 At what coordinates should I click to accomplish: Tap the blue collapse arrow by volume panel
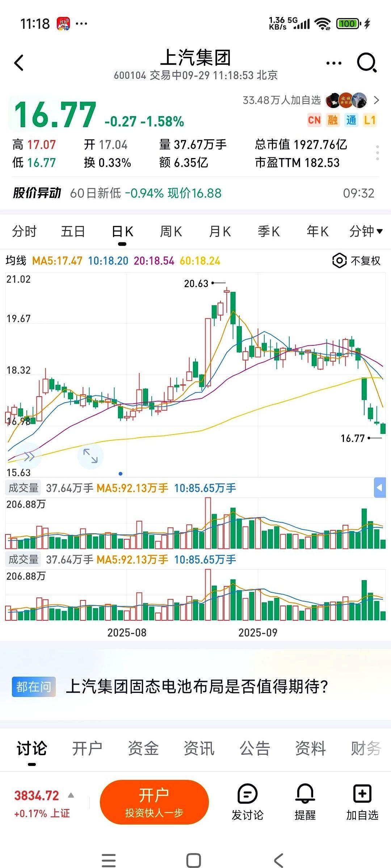pyautogui.click(x=379, y=488)
